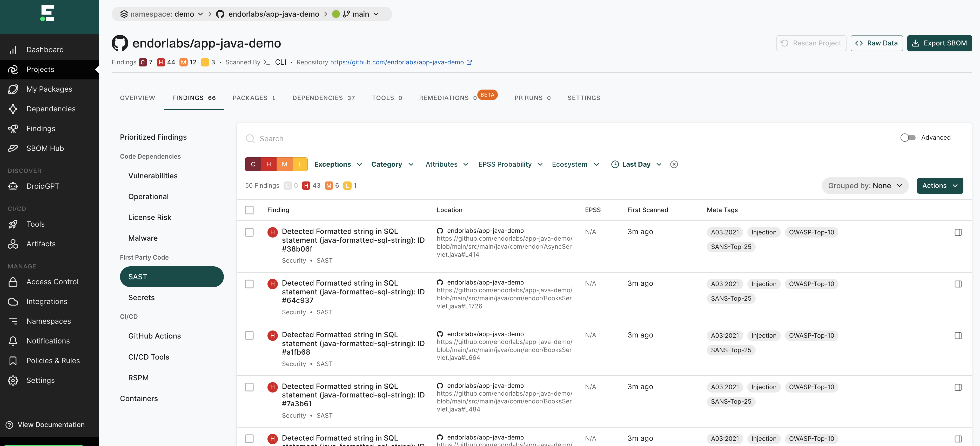Select the checkbox for finding ID #64c937
The height and width of the screenshot is (446, 980).
coord(249,284)
